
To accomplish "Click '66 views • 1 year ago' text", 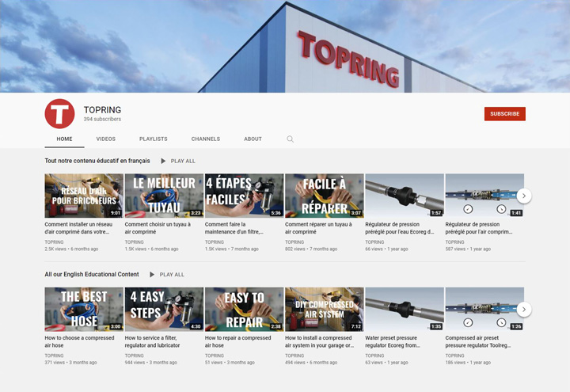I will click(x=387, y=249).
